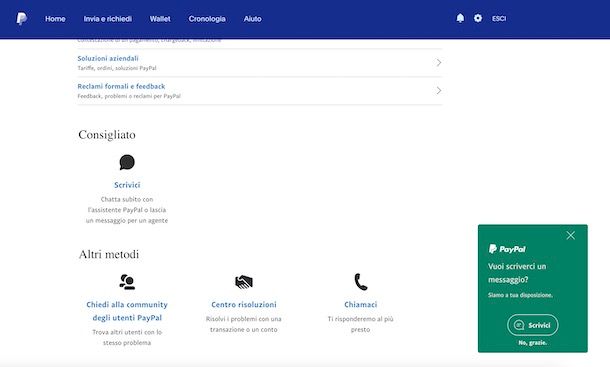Screen dimensions: 610x367
Task: Expand the Reclami formali e feedback chevron
Action: pyautogui.click(x=439, y=91)
